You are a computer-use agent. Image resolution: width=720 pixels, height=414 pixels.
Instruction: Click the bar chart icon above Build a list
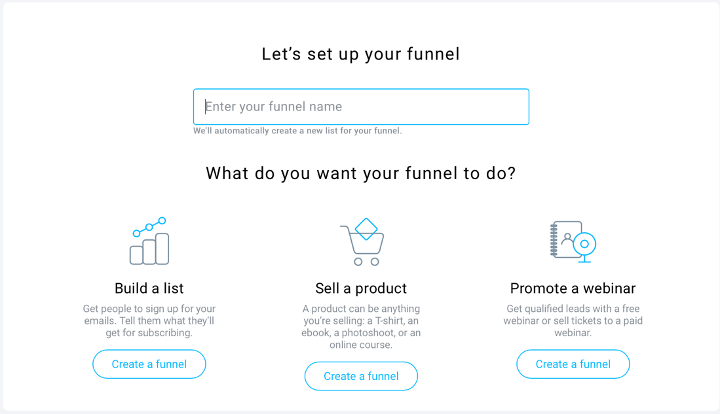149,241
